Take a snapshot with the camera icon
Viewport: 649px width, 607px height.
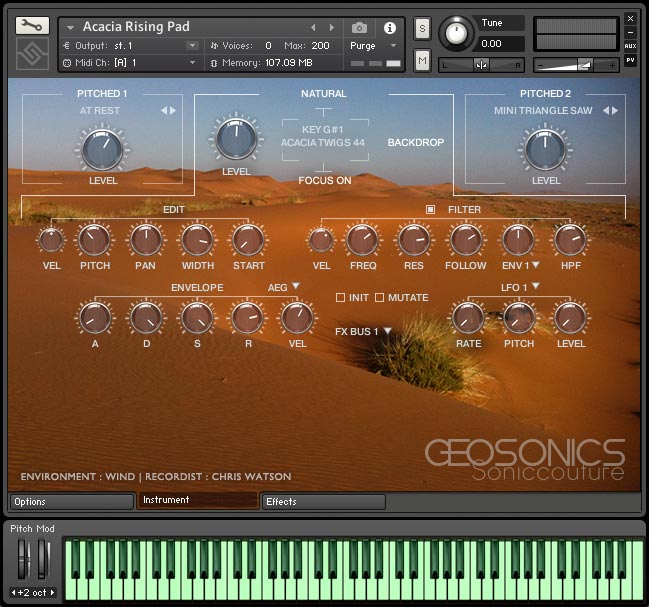pyautogui.click(x=359, y=28)
